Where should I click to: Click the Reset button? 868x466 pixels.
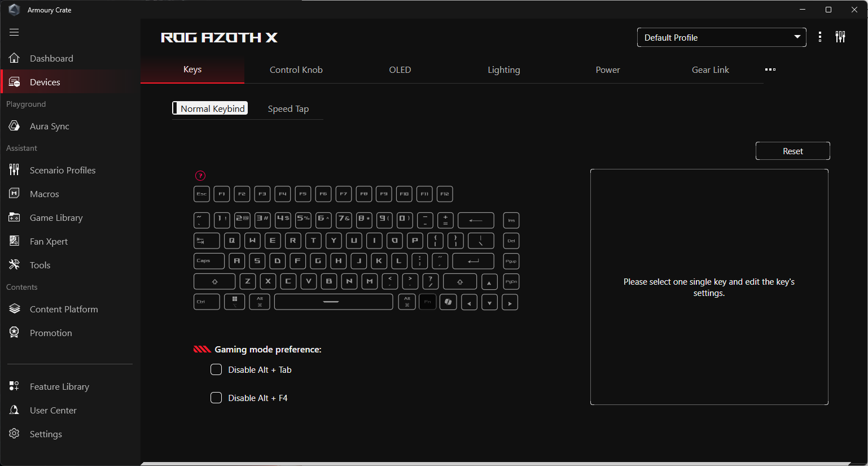[792, 151]
